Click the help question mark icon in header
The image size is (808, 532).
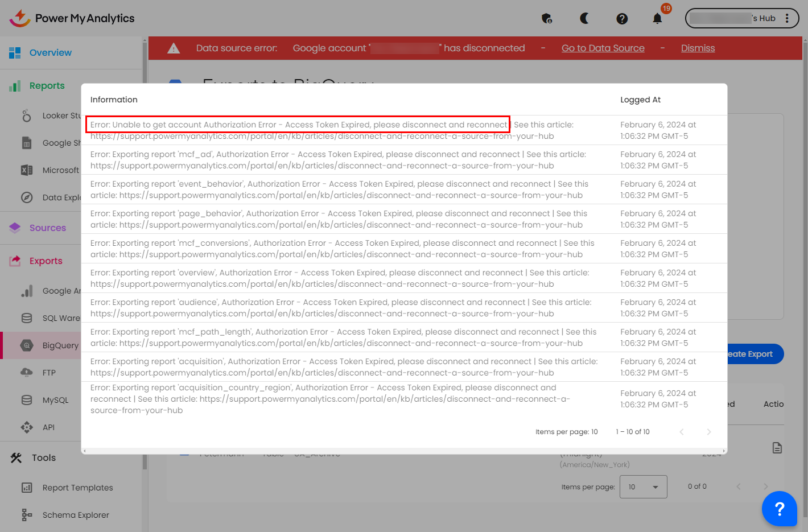coord(622,19)
